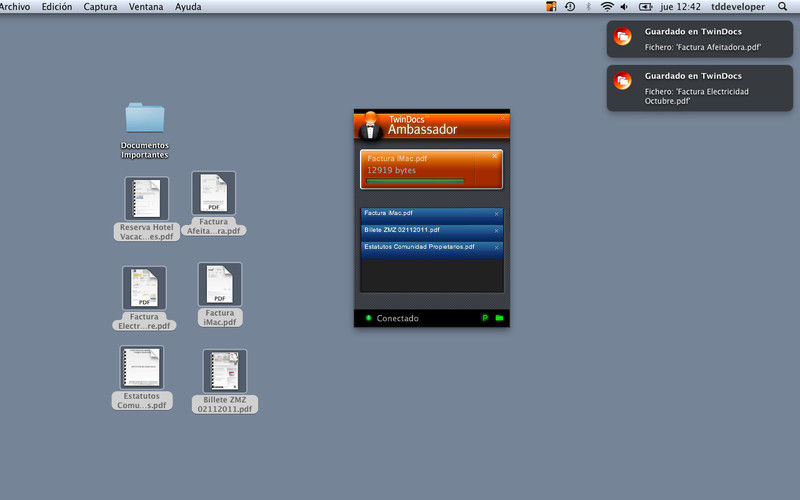Image resolution: width=800 pixels, height=500 pixels.
Task: Select Estatutos Comunidad Propietarios.pdf queue row
Action: click(x=432, y=248)
